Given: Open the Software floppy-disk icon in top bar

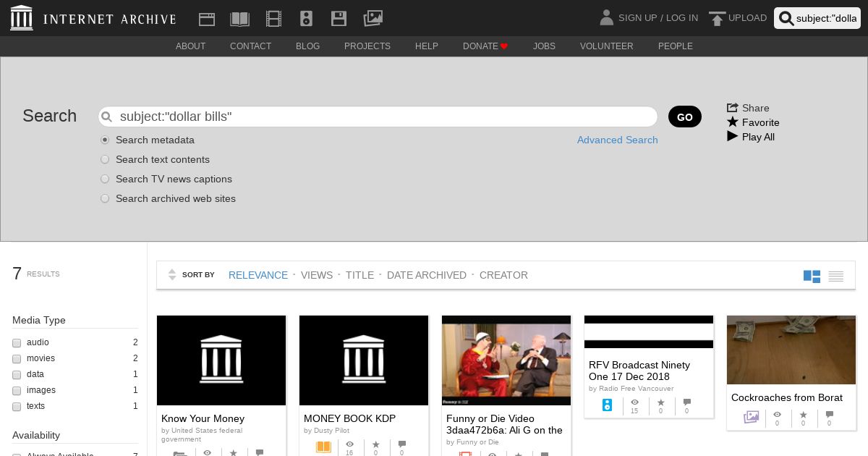Looking at the screenshot, I should click(x=338, y=19).
